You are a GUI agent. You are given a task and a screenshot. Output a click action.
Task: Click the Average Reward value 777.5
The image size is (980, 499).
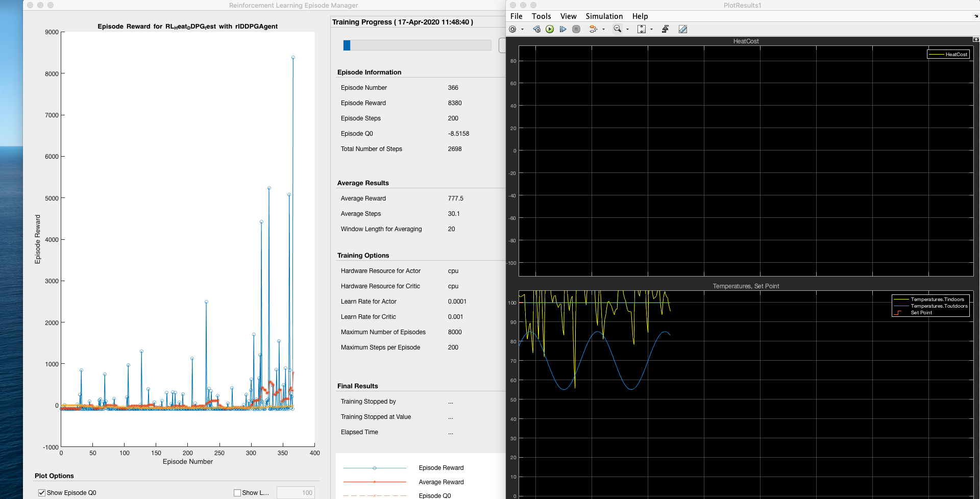tap(456, 198)
